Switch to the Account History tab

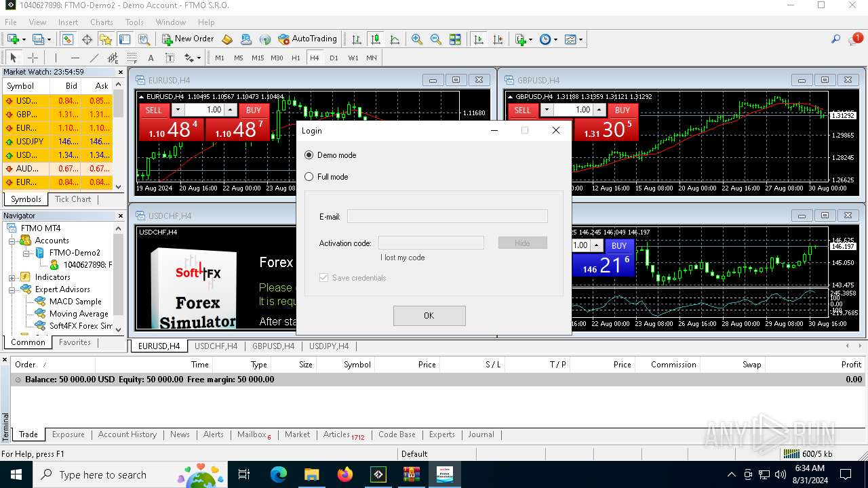(127, 434)
